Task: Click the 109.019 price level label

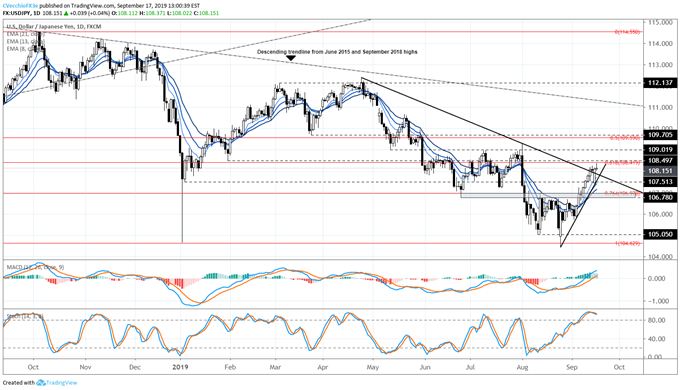Action: [x=660, y=150]
